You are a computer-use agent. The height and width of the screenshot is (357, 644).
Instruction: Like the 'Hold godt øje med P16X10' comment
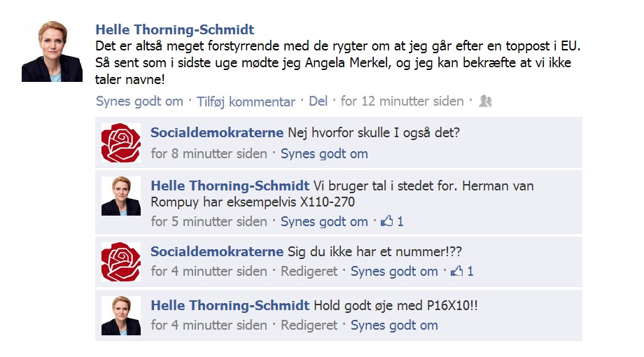pyautogui.click(x=394, y=325)
